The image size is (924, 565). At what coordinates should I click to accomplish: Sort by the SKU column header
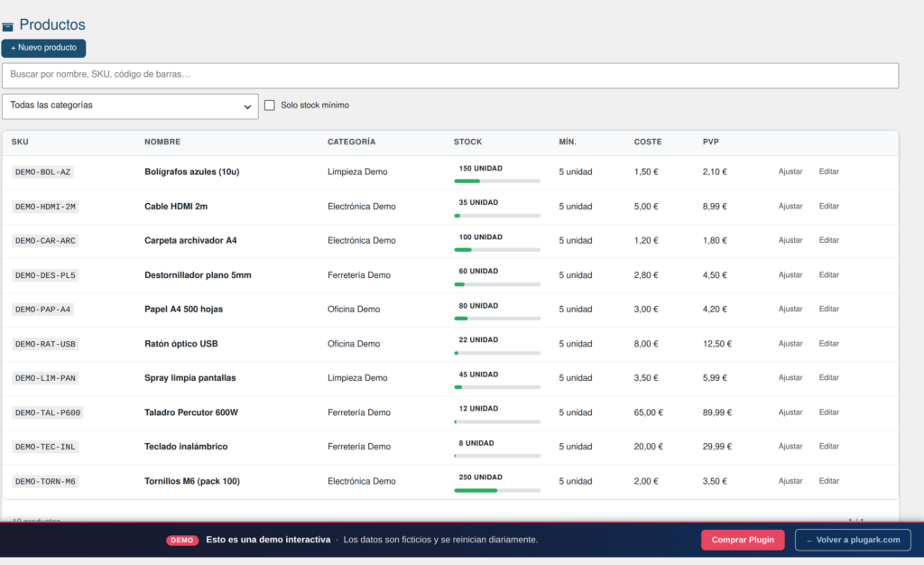click(20, 142)
